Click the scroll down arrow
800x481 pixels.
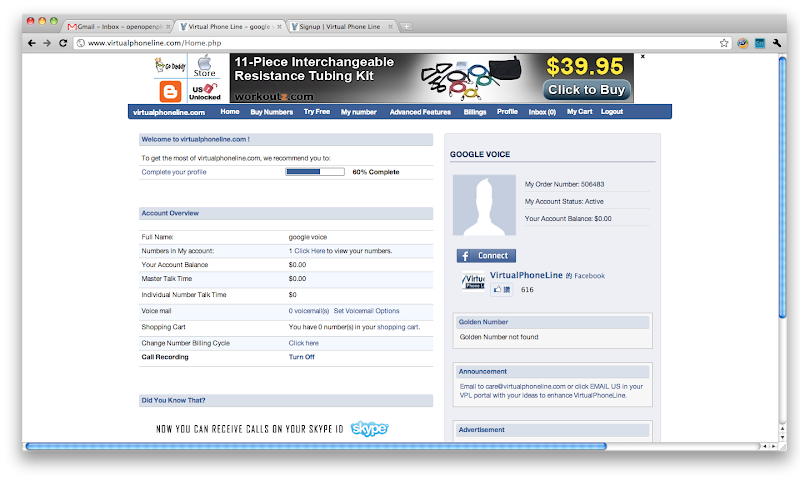[x=782, y=437]
